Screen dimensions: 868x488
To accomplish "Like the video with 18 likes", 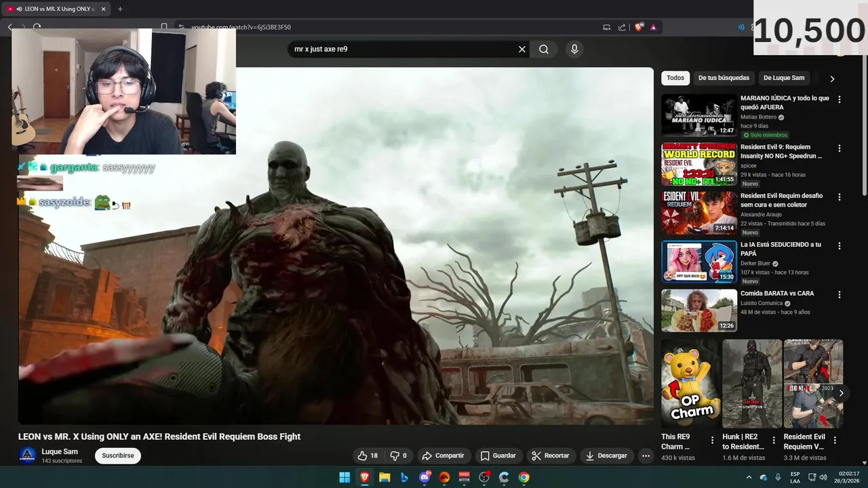I will [x=368, y=456].
